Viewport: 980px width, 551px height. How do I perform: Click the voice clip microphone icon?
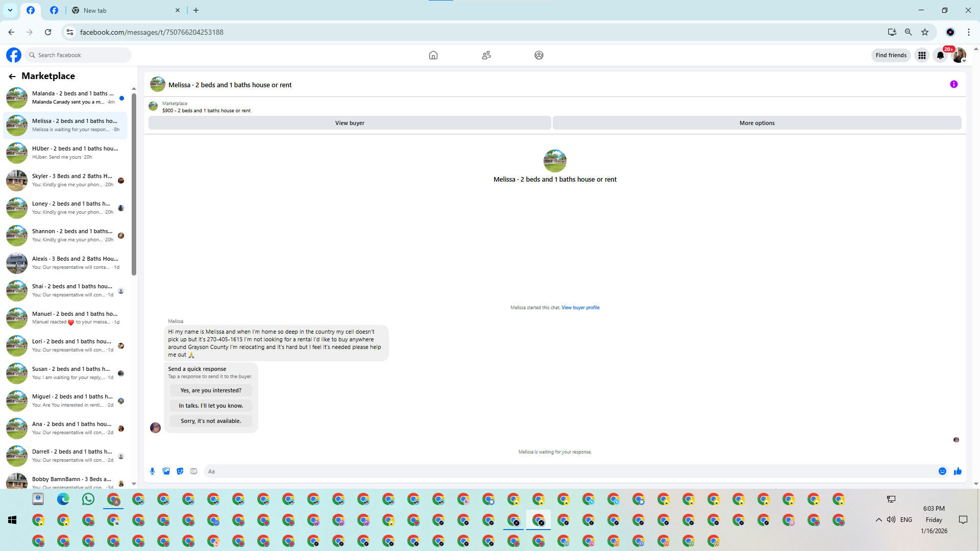[x=152, y=471]
